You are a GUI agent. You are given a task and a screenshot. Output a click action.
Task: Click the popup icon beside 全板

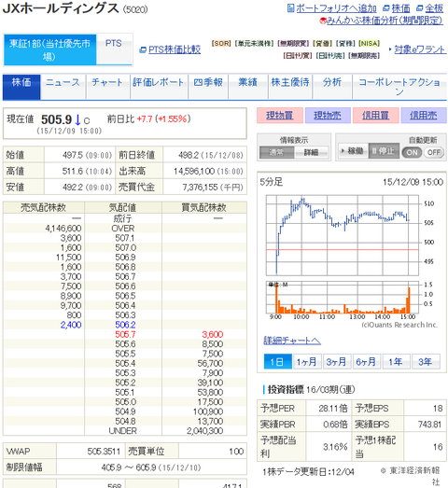420,8
